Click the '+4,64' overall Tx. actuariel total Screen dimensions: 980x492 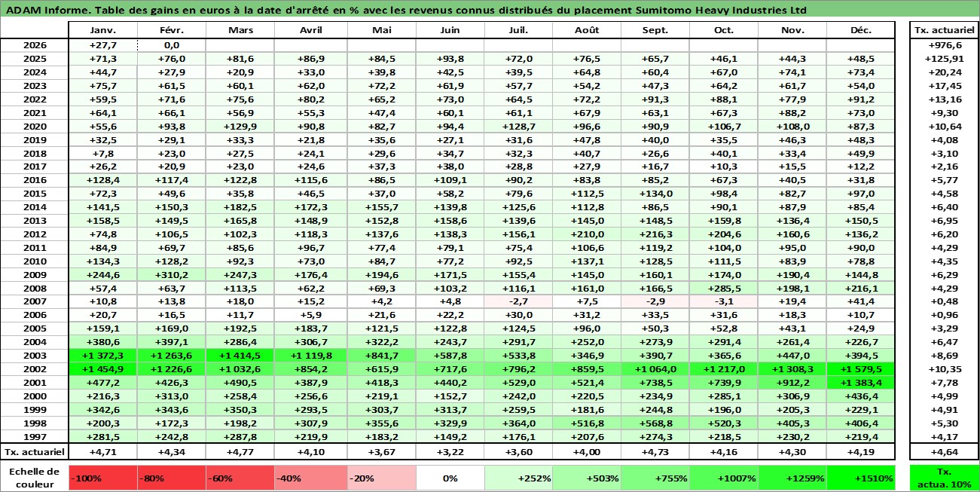945,452
